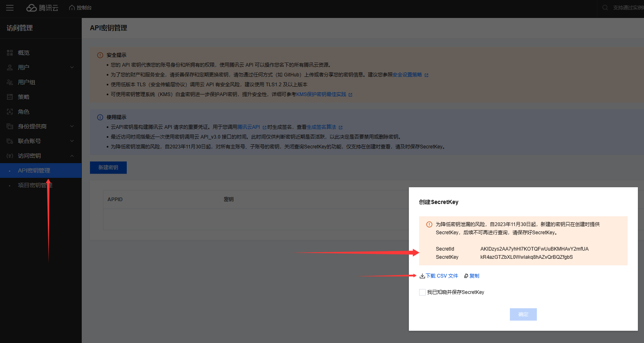Viewport: 644px width, 343px height.
Task: Open the 安全设置策略 link
Action: click(407, 75)
